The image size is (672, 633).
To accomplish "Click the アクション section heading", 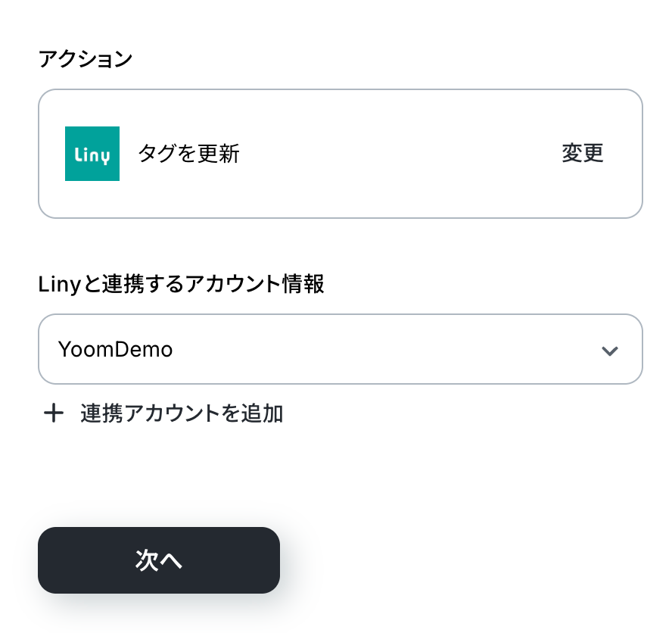I will 85,59.
